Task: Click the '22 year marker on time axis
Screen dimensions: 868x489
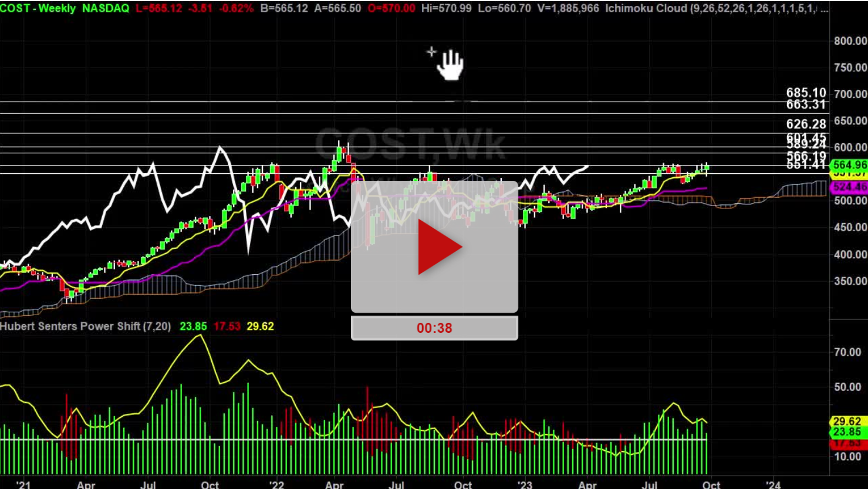Action: tap(276, 484)
